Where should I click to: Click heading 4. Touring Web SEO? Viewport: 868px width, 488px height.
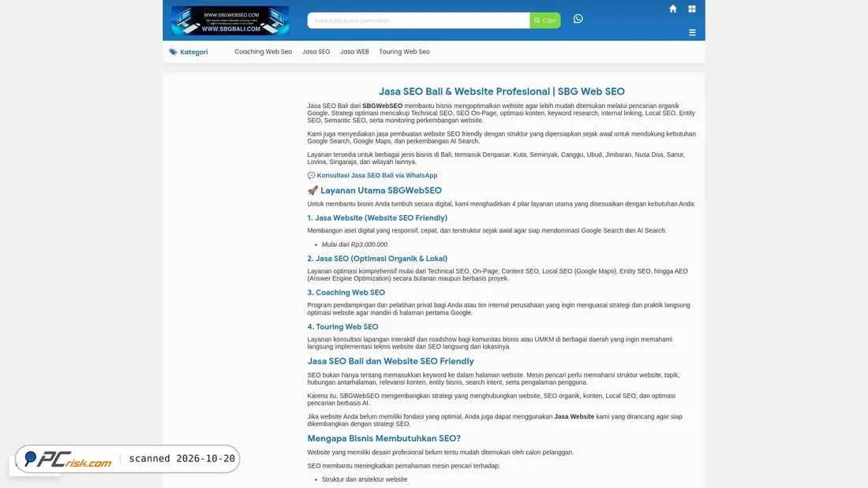[342, 327]
